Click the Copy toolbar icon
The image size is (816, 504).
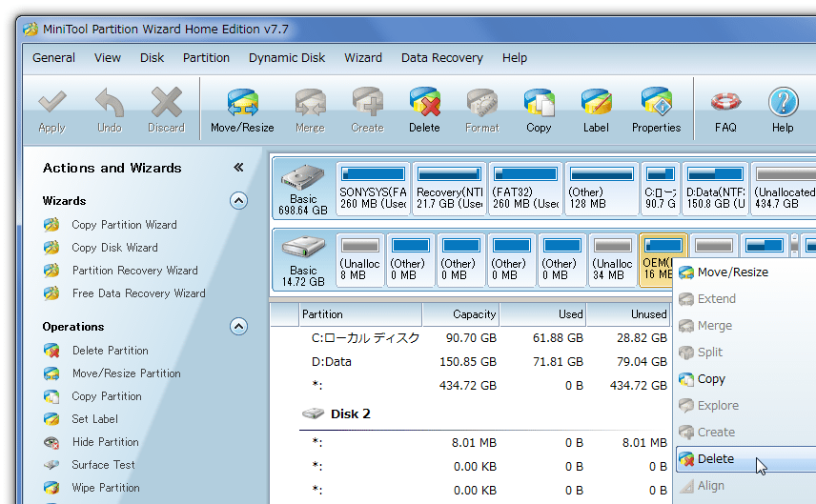pyautogui.click(x=539, y=102)
